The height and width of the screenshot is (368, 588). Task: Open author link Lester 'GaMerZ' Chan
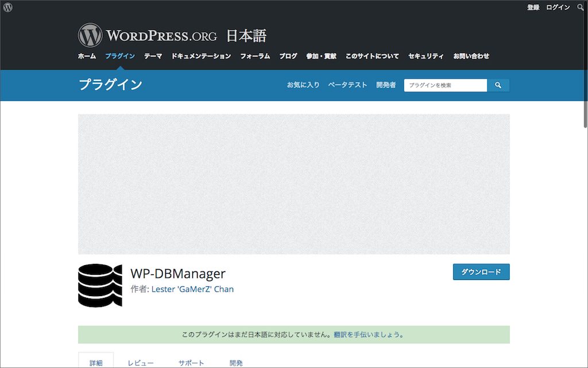[x=192, y=289]
